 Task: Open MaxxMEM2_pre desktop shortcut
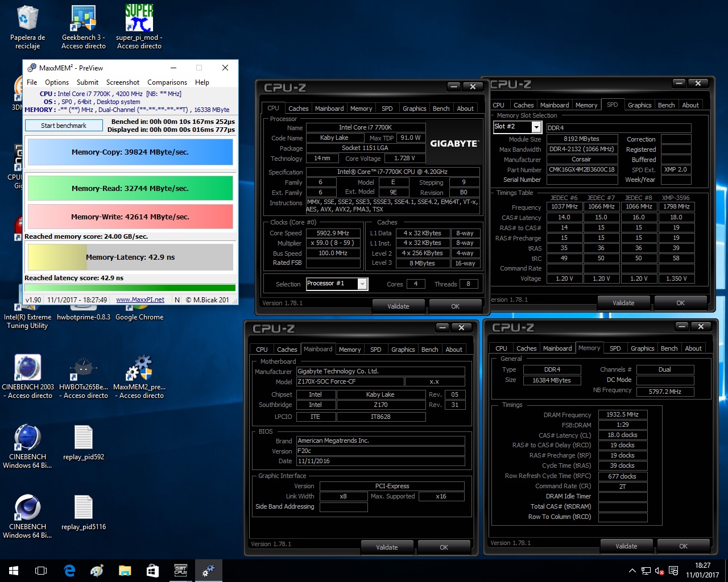pos(139,376)
